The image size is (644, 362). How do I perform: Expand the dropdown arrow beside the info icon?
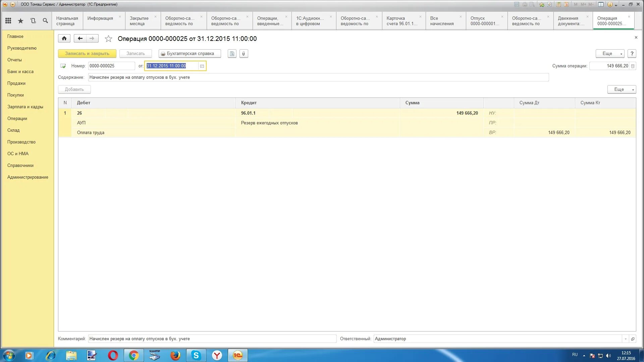[x=616, y=5]
